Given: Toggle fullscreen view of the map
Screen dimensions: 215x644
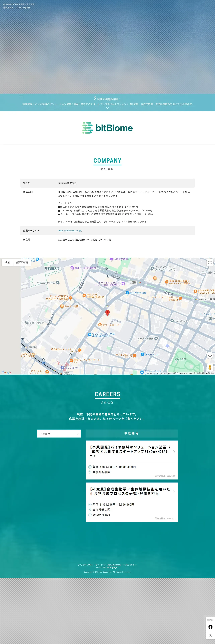Looking at the screenshot, I should click(210, 262).
